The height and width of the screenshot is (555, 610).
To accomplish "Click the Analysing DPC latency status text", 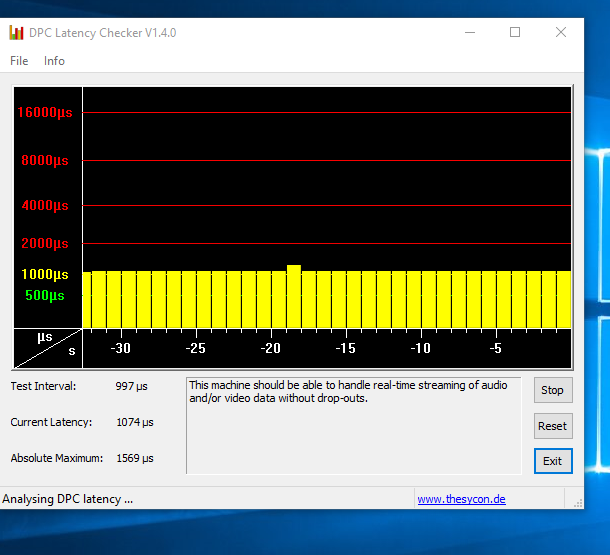I will [x=68, y=499].
